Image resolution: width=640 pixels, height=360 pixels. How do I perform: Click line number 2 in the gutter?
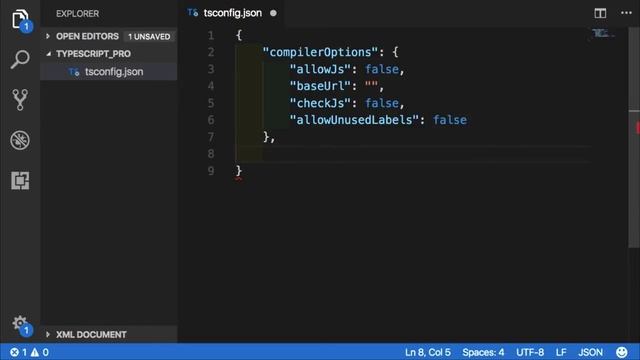(211, 52)
